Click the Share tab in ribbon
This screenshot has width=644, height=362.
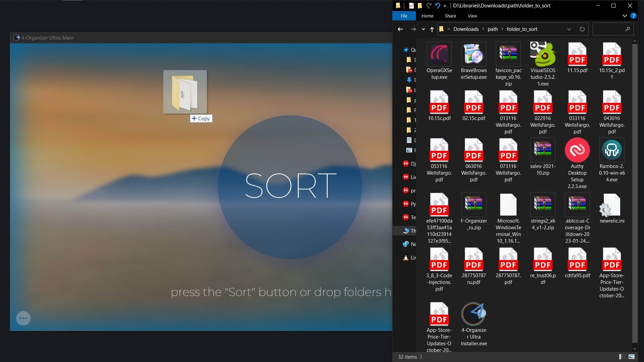(450, 16)
